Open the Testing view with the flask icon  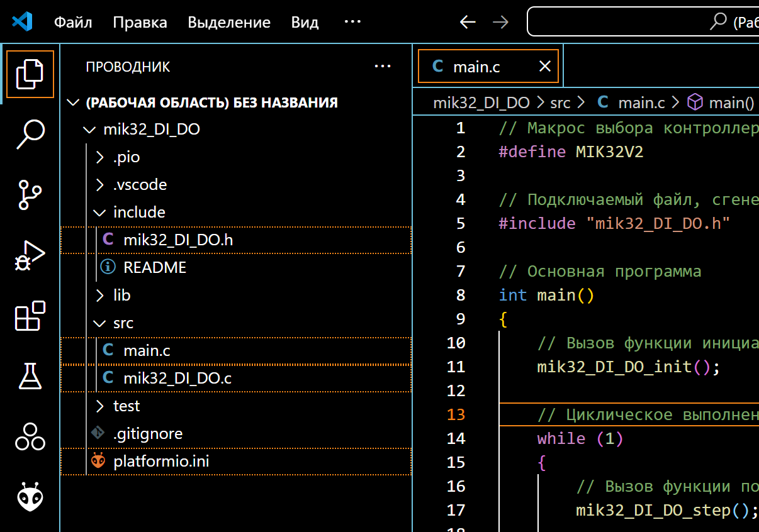pos(29,377)
